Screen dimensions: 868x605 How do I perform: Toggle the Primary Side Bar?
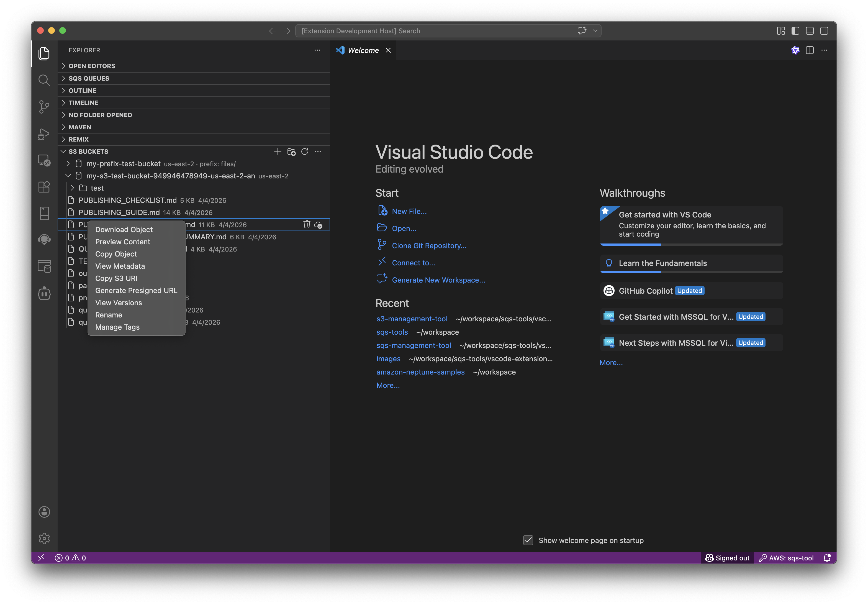pos(795,31)
